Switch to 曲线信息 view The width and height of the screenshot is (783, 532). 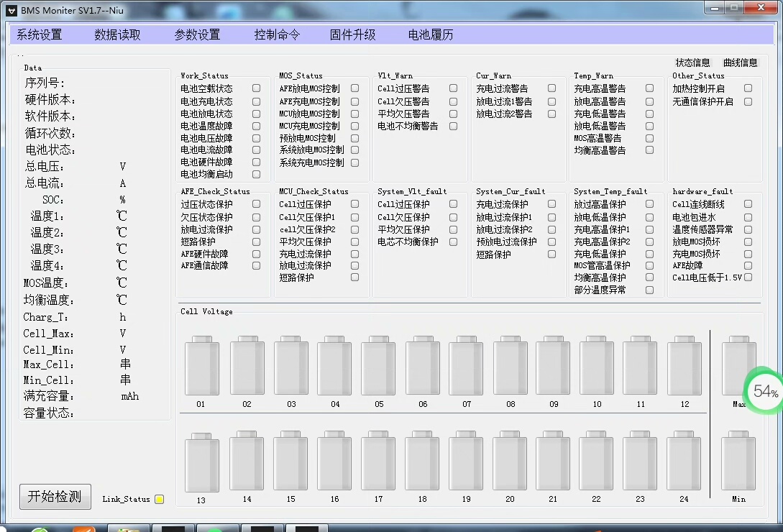[x=740, y=63]
